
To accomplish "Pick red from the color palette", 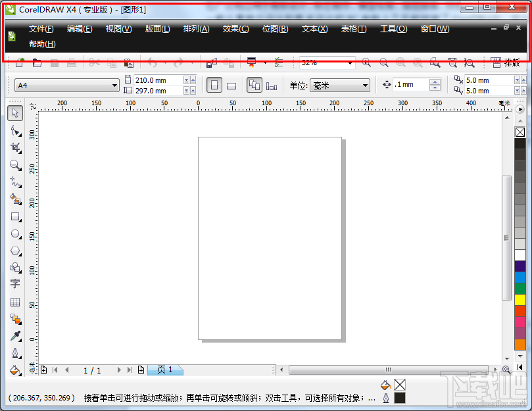I will point(520,311).
